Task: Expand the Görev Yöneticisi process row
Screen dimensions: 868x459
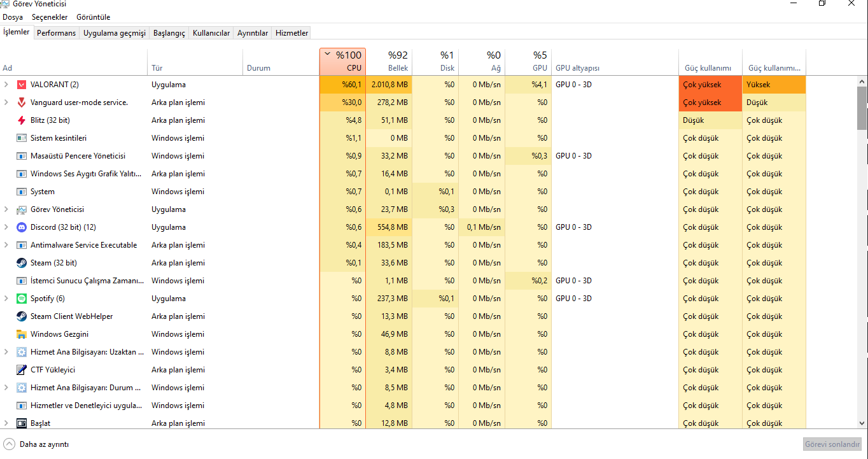Action: pyautogui.click(x=6, y=209)
